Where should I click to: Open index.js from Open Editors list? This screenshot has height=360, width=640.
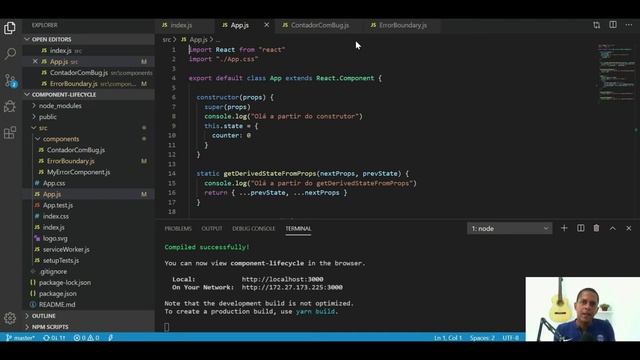89,51
